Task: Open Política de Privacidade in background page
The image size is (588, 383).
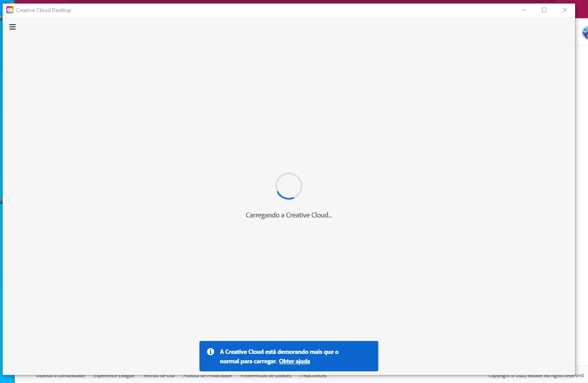Action: (x=207, y=376)
